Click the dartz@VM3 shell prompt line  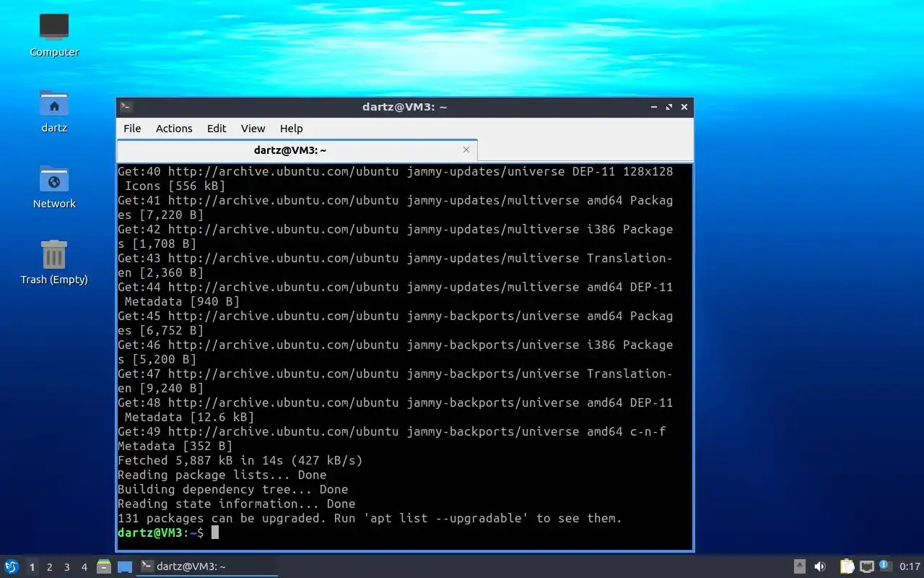(x=168, y=532)
